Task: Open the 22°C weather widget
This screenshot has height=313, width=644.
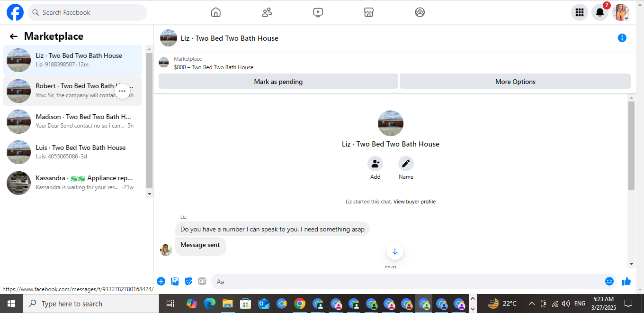Action: click(x=502, y=304)
